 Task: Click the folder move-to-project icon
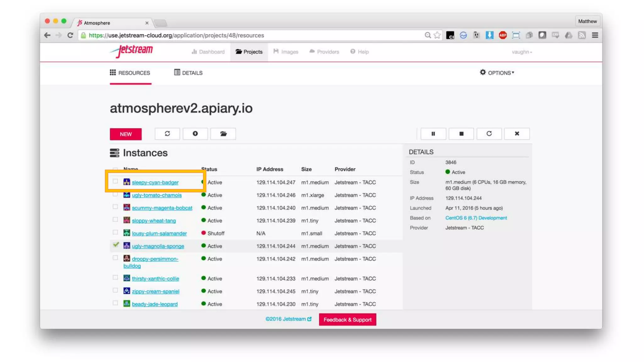(223, 134)
